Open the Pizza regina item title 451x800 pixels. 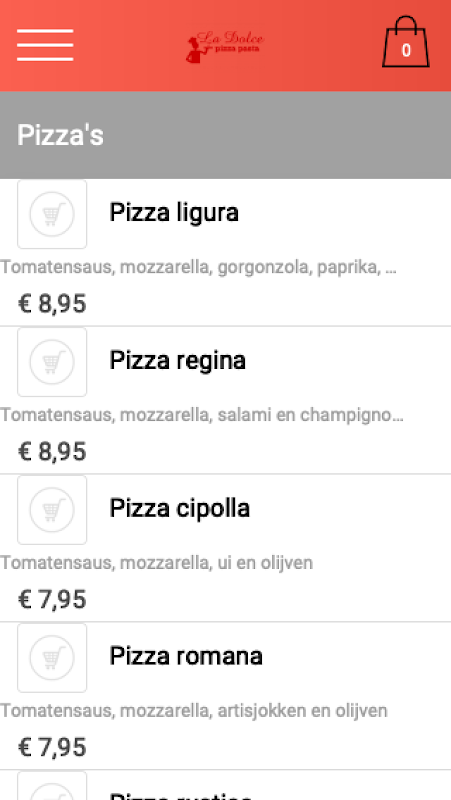click(178, 361)
